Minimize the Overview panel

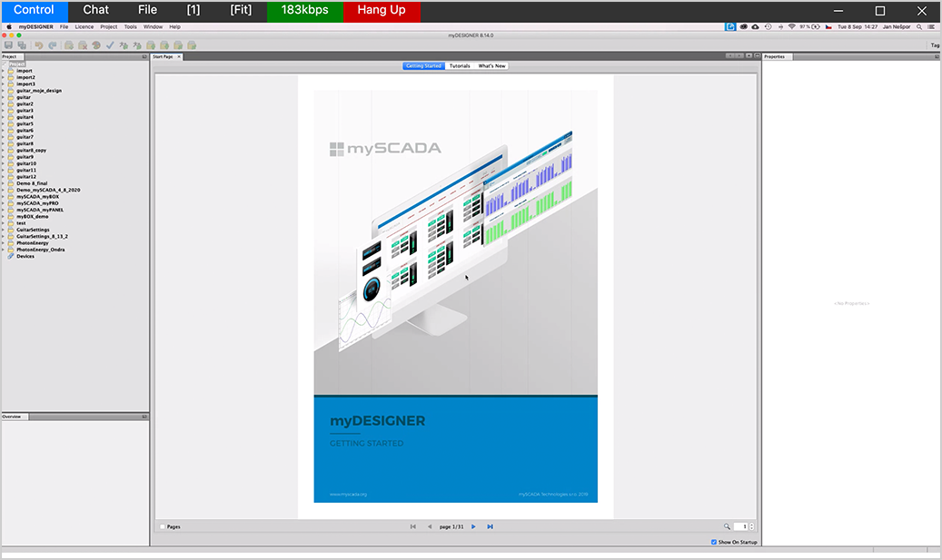click(x=144, y=416)
